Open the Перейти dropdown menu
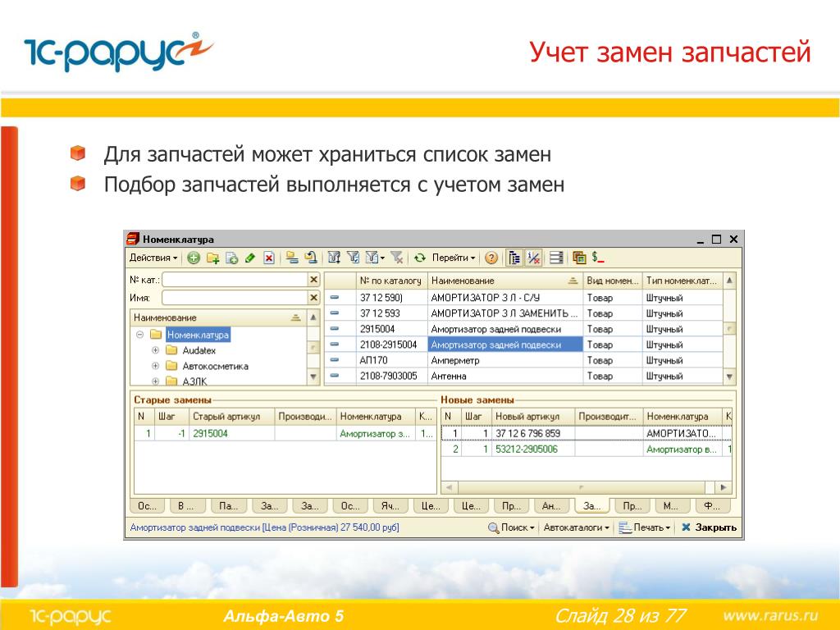 (453, 258)
